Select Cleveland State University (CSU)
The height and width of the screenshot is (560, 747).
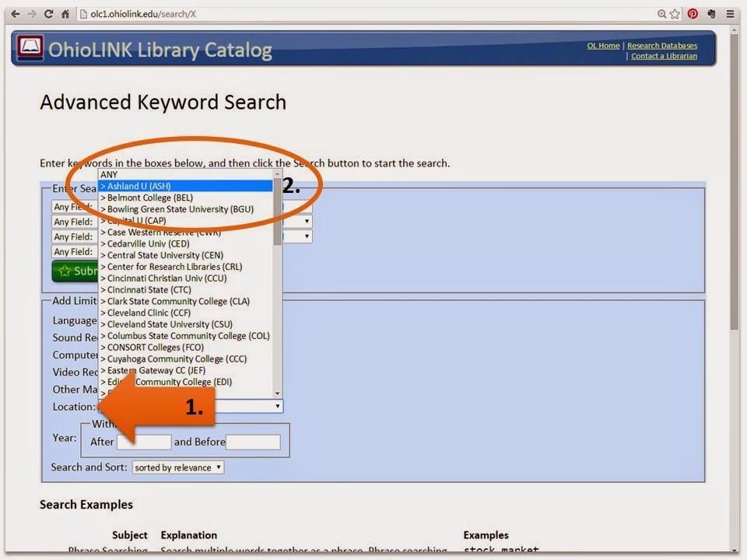(x=185, y=324)
